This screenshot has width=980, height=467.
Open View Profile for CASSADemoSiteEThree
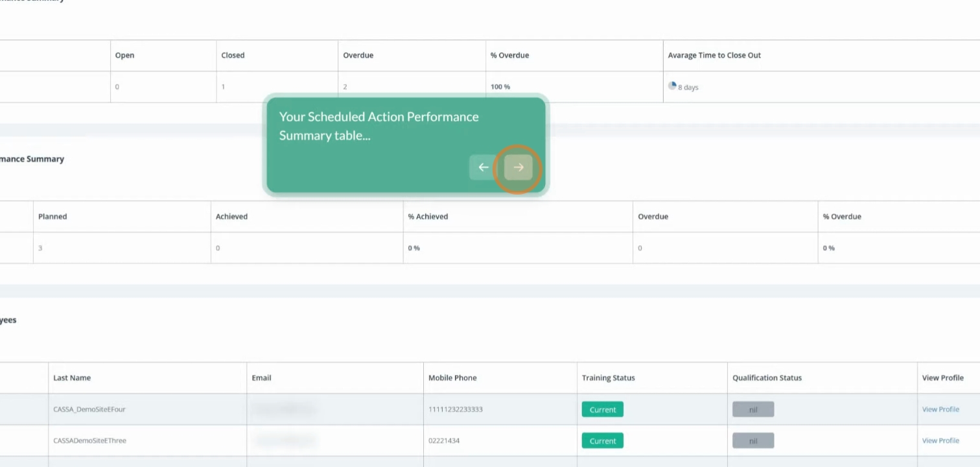(940, 440)
